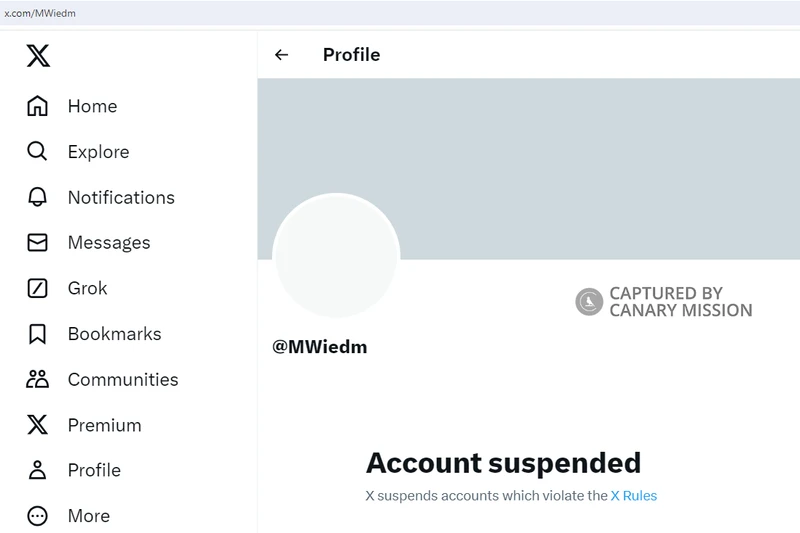Go back using the left arrow

tap(282, 55)
